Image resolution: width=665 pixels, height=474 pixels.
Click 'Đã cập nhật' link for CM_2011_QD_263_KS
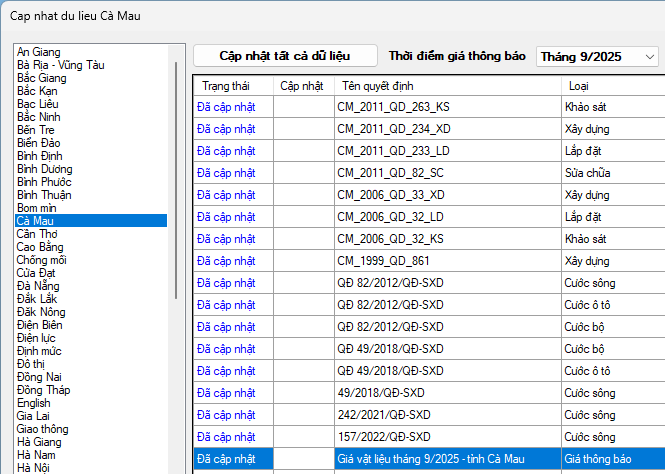pos(226,107)
